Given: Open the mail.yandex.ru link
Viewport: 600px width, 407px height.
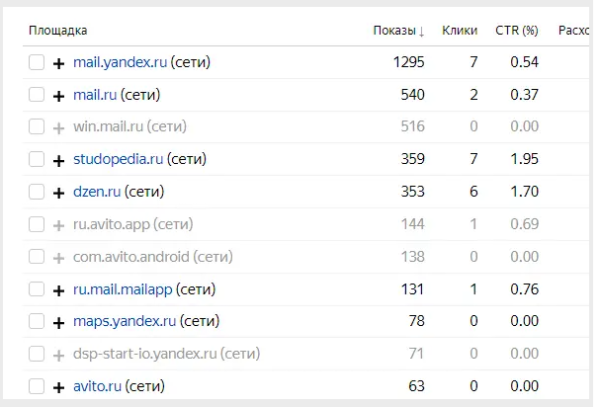Looking at the screenshot, I should pos(120,63).
